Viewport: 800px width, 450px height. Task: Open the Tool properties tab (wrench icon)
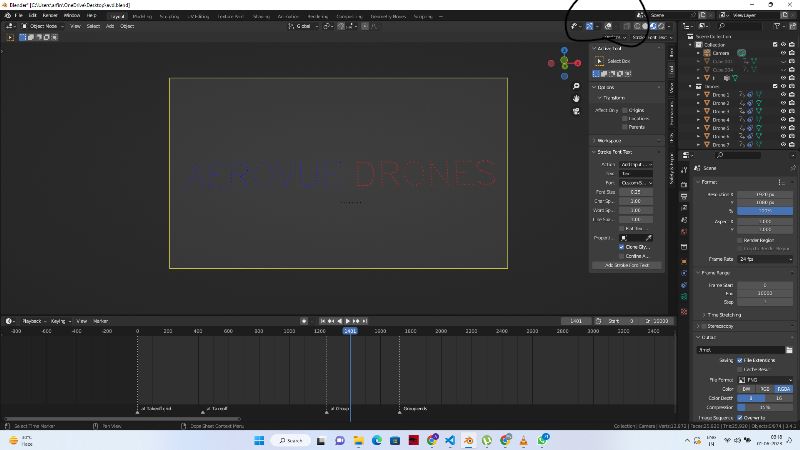point(684,171)
